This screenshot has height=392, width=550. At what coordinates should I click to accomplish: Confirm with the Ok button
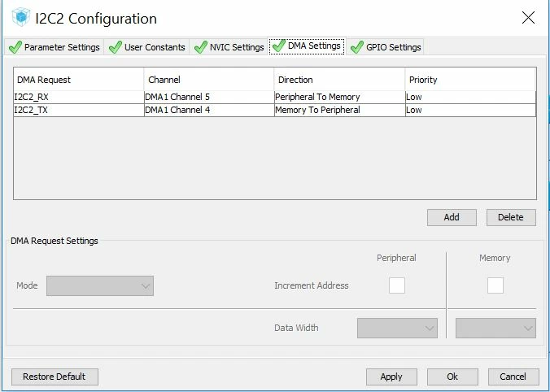[x=452, y=377]
